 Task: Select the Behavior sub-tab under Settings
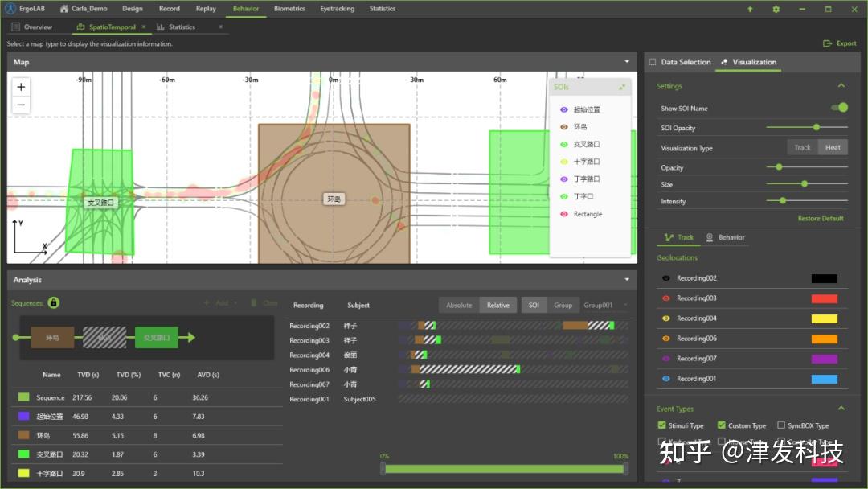(x=725, y=237)
